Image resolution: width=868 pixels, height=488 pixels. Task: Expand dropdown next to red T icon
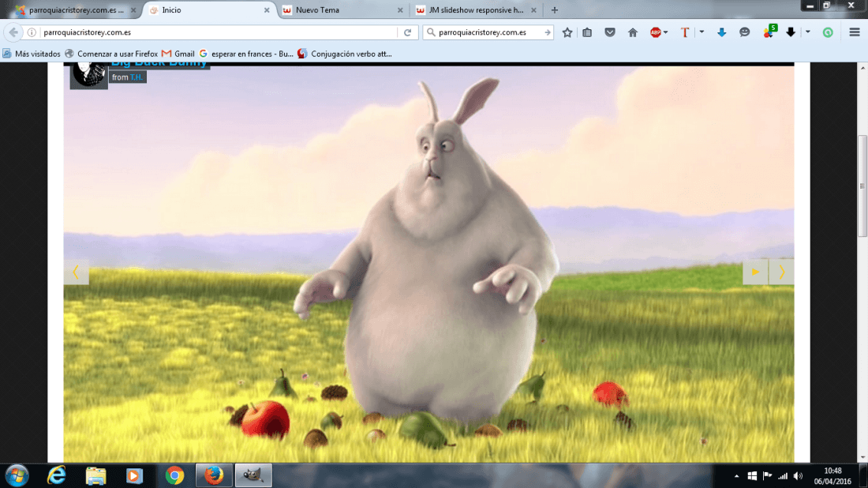click(702, 32)
